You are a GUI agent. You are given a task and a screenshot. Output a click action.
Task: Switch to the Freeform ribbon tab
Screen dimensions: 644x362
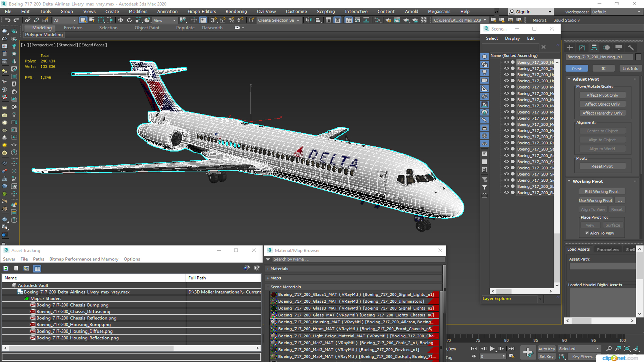(x=73, y=28)
